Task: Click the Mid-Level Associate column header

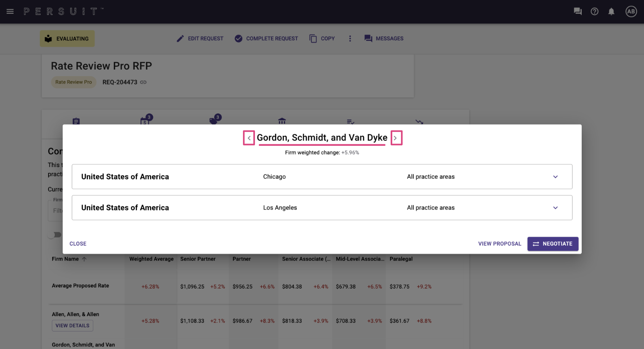Action: (x=360, y=259)
